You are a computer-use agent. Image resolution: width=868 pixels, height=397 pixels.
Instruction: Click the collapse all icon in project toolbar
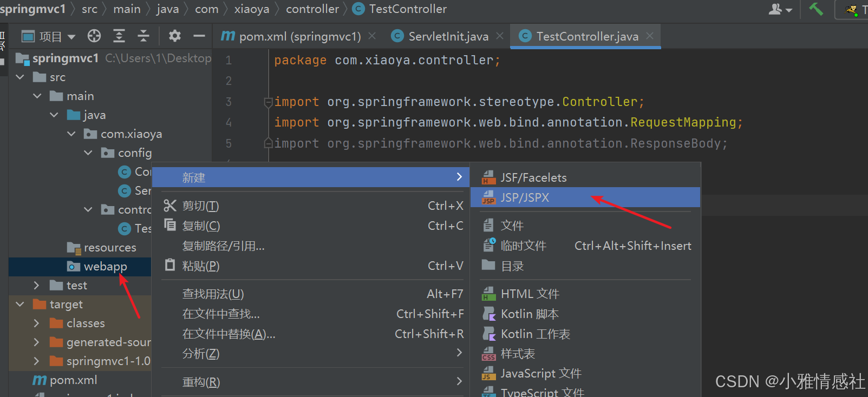click(x=143, y=36)
